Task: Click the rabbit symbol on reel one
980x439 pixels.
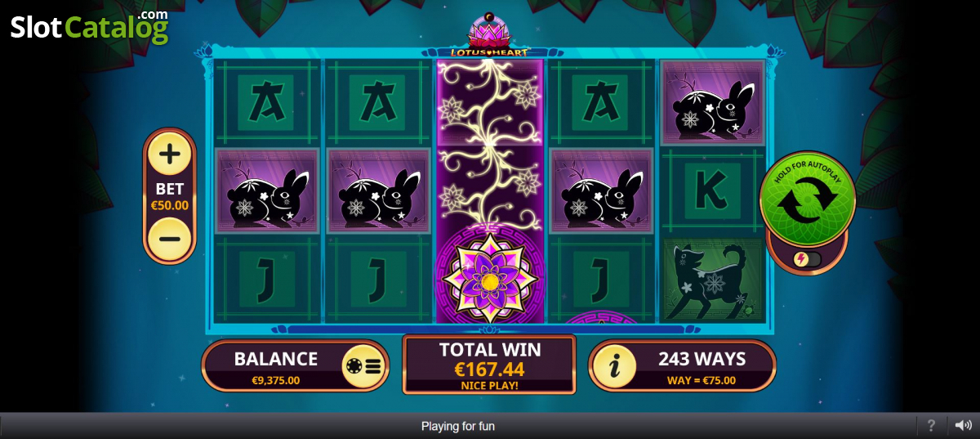Action: pos(267,191)
